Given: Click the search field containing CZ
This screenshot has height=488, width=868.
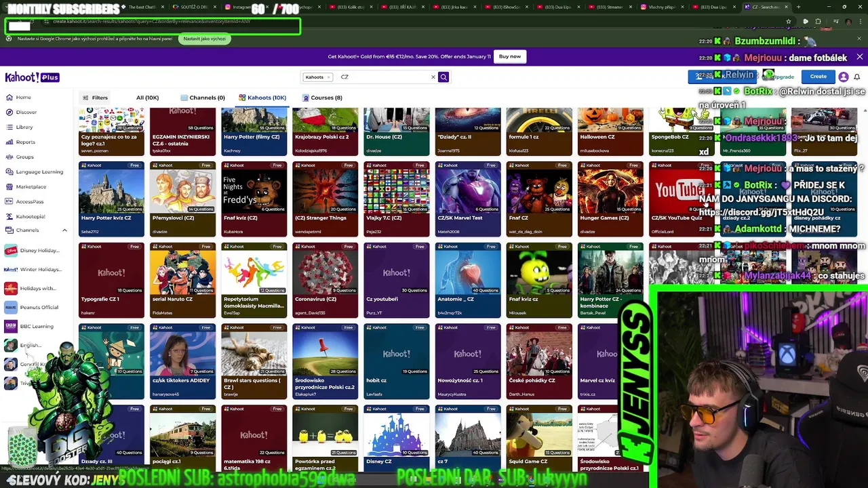Looking at the screenshot, I should [383, 77].
